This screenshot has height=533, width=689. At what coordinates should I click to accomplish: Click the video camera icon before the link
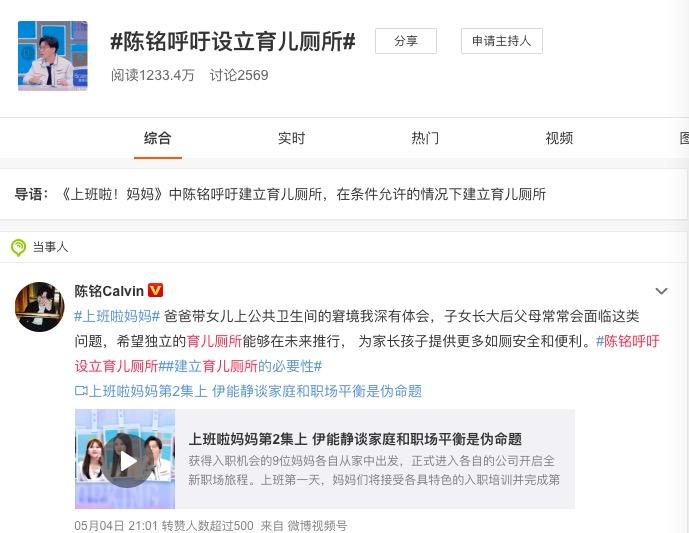point(81,391)
